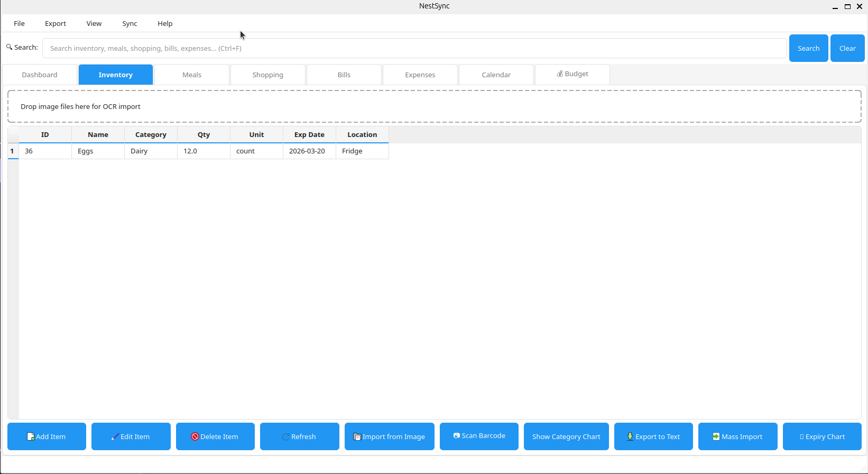The width and height of the screenshot is (868, 474).
Task: Click the red Delete Item icon
Action: click(195, 437)
